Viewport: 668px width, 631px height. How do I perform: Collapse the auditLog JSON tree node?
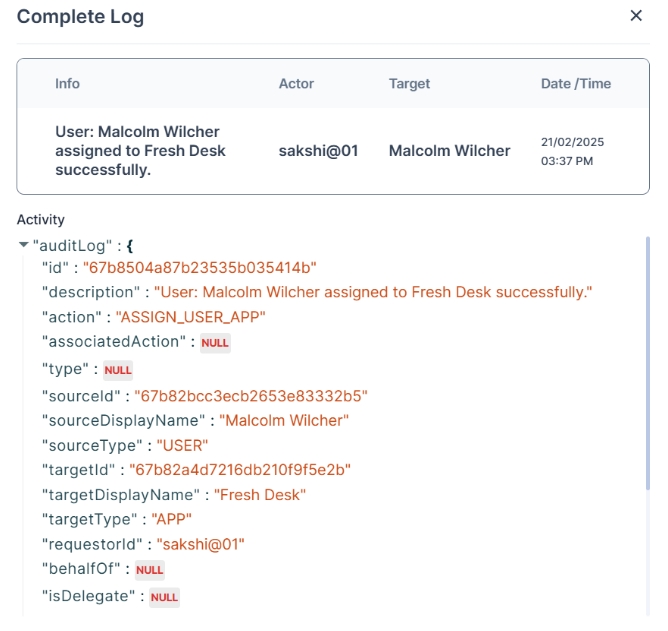tap(24, 245)
